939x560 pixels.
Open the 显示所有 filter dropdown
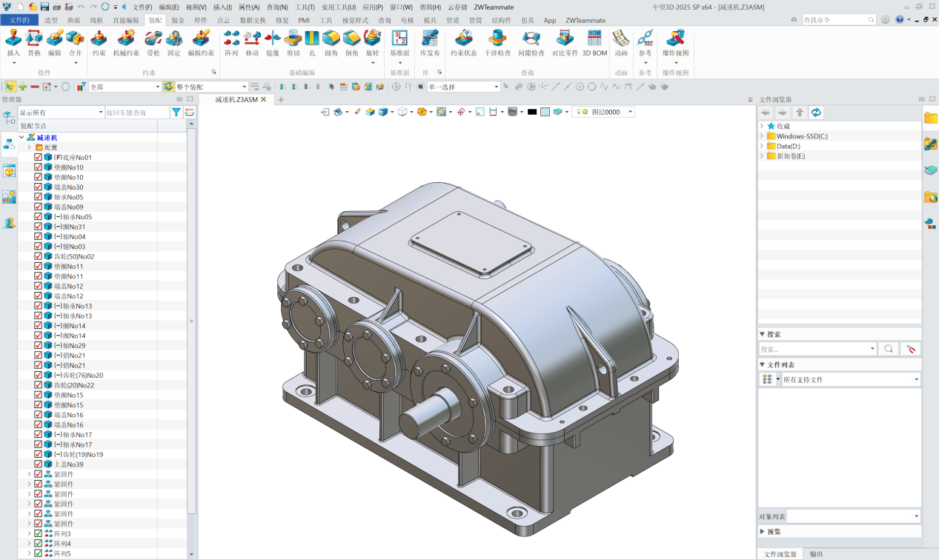point(101,113)
